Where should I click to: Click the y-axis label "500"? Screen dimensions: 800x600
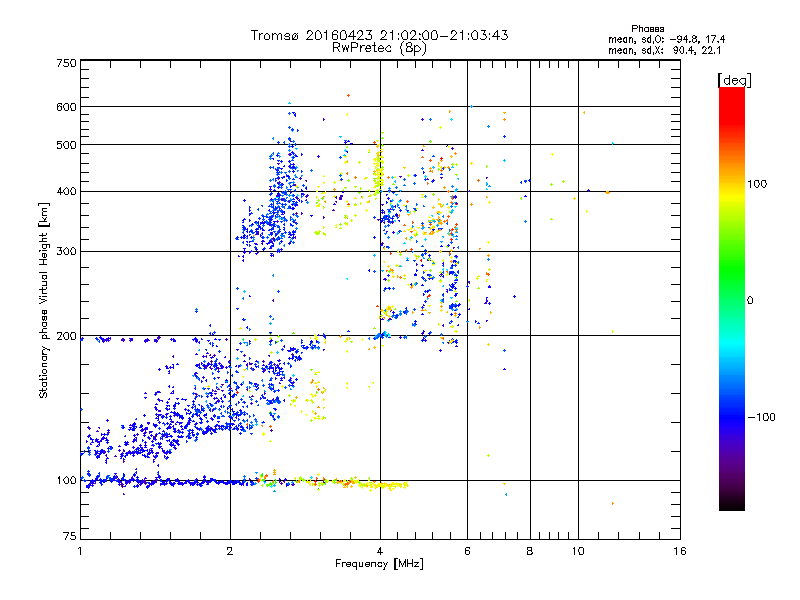[66, 145]
